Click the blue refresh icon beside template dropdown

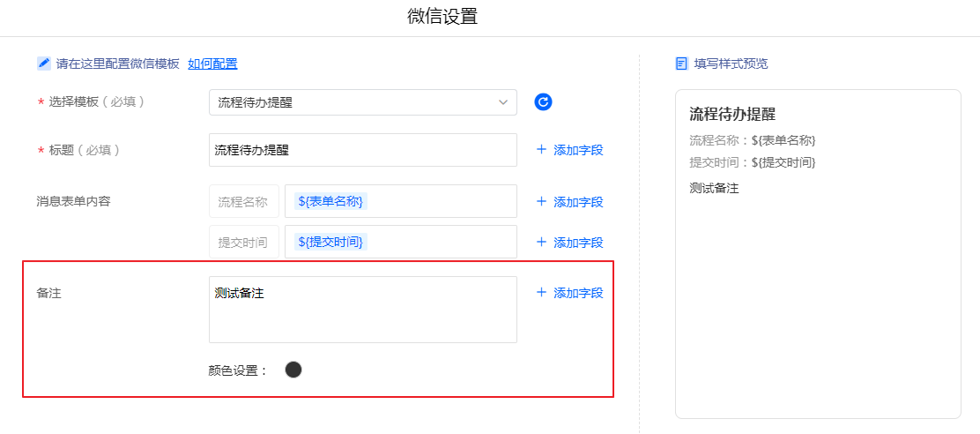click(x=544, y=102)
